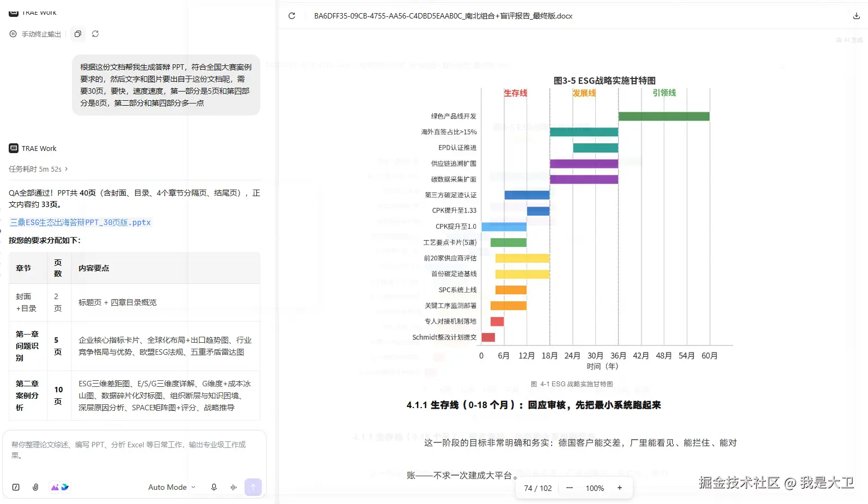Attach a file with the paperclip icon
The image size is (868, 504).
click(35, 487)
